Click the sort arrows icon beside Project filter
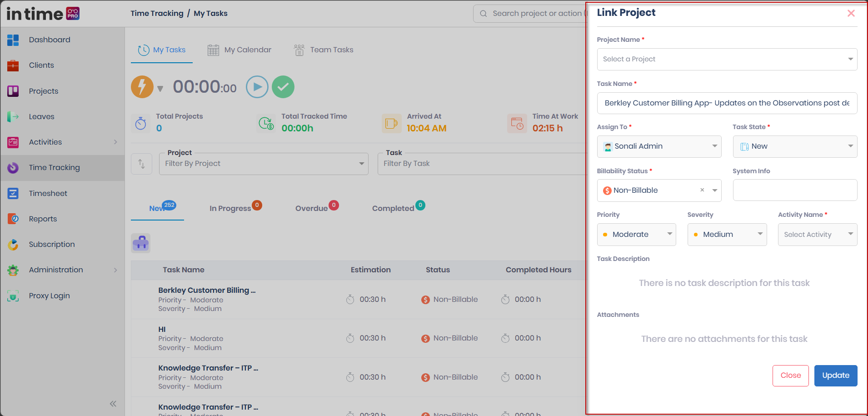Image resolution: width=868 pixels, height=416 pixels. pyautogui.click(x=141, y=164)
